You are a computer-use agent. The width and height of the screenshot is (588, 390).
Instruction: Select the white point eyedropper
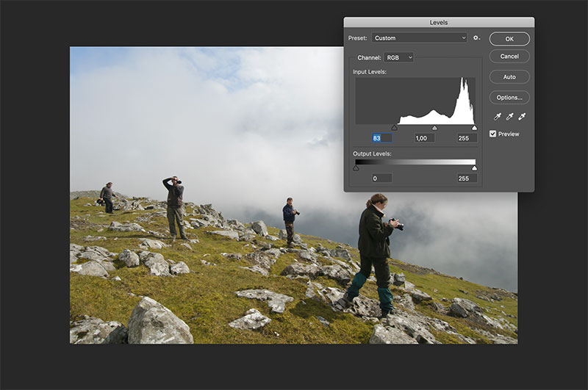coord(522,117)
